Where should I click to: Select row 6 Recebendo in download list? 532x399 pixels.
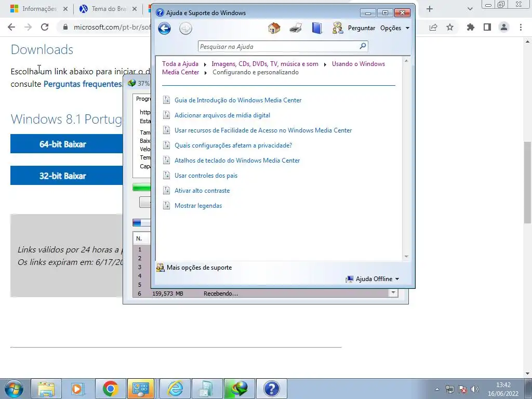coord(261,294)
